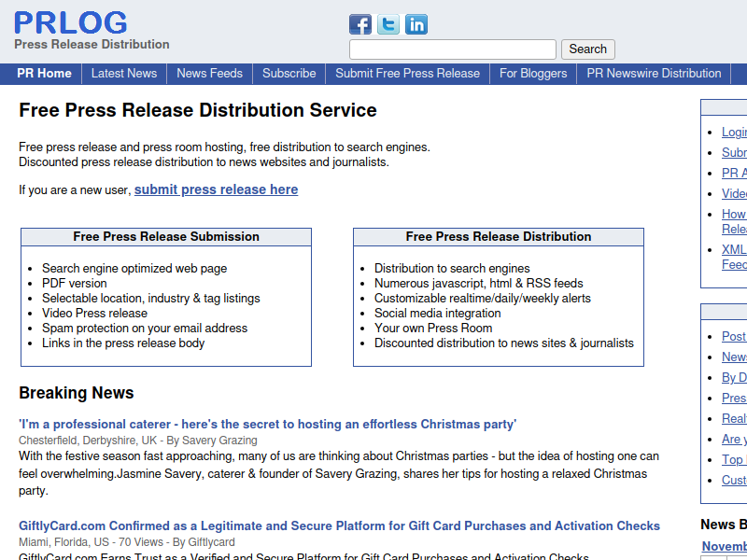Click the PRLOG logo
The image size is (747, 560).
pos(71,22)
